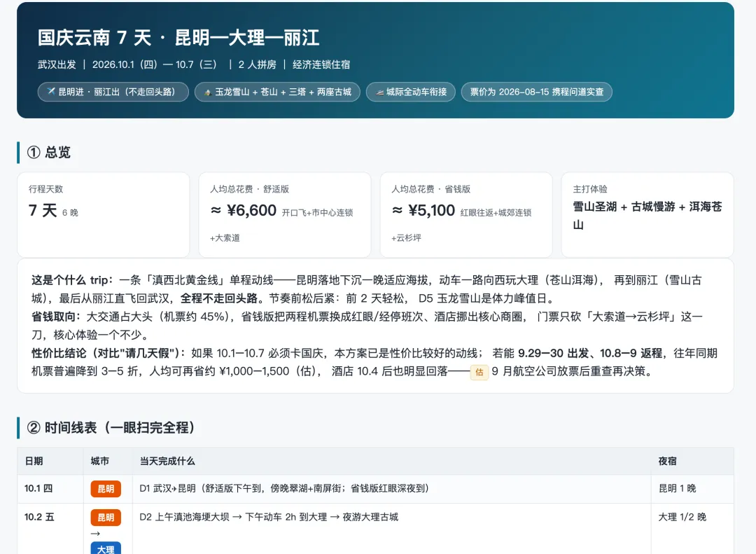756x554 pixels.
Task: Select the 昆明进·丽江出（不走回头路）pill
Action: (x=113, y=92)
